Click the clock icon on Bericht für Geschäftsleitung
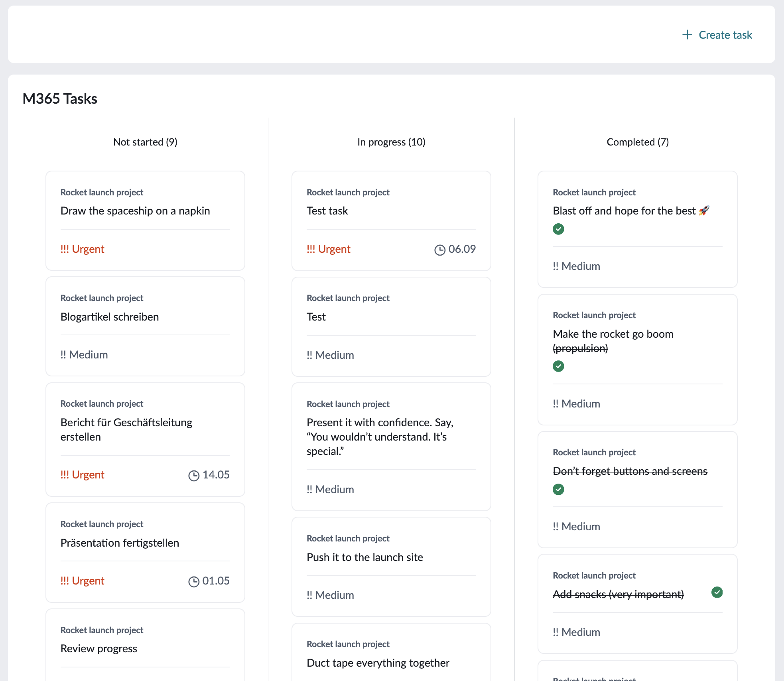 tap(194, 474)
